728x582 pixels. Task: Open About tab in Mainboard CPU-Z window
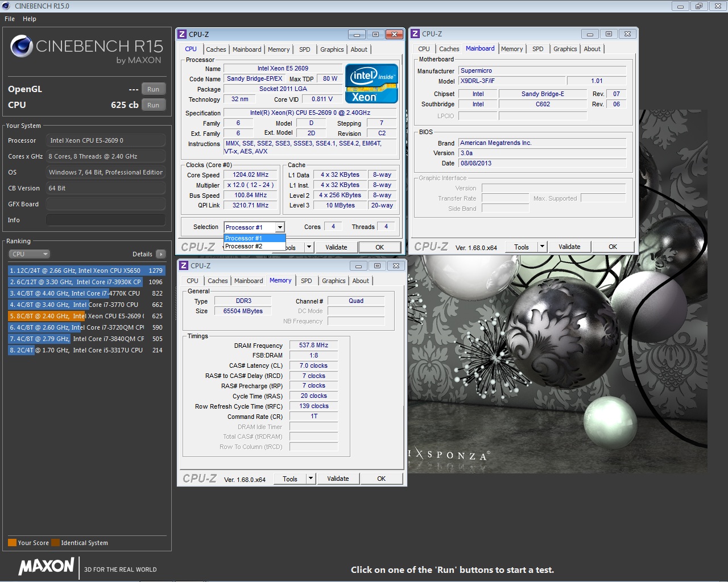[x=592, y=49]
